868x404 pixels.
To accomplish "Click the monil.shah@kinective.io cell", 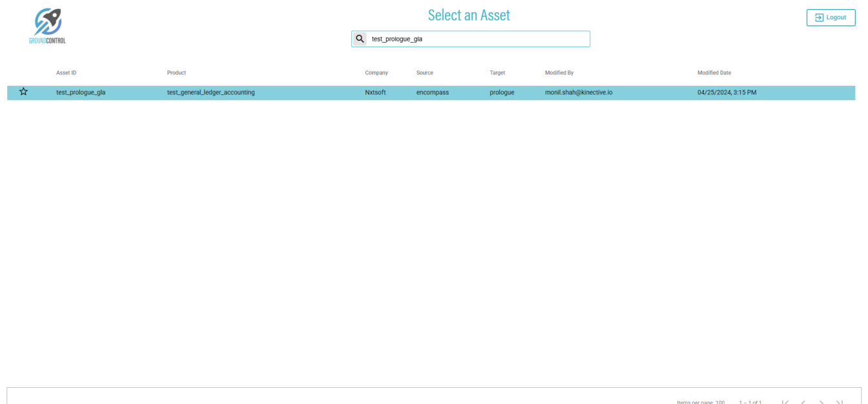I will click(x=579, y=92).
